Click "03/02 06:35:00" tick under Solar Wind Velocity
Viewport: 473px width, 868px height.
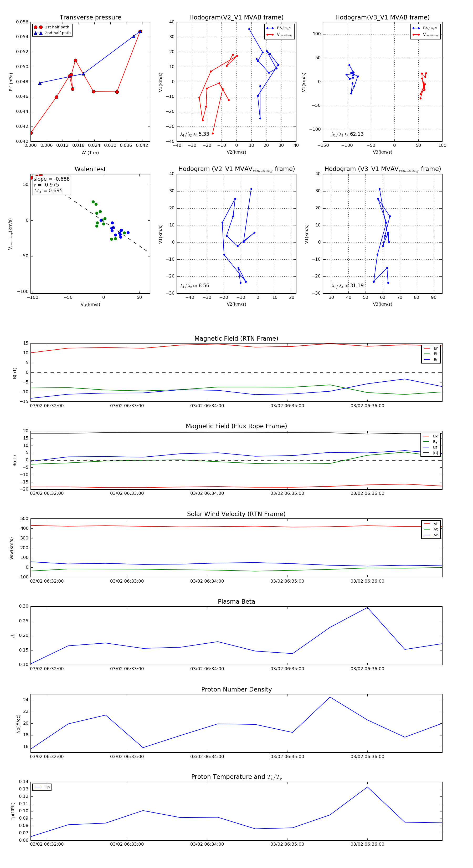click(x=287, y=581)
